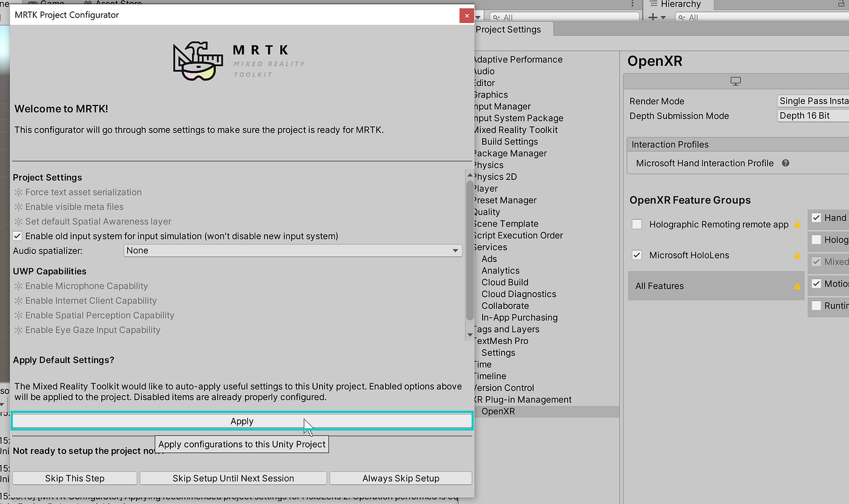
Task: Click the plus create icon in the Hierarchy panel
Action: (x=653, y=18)
